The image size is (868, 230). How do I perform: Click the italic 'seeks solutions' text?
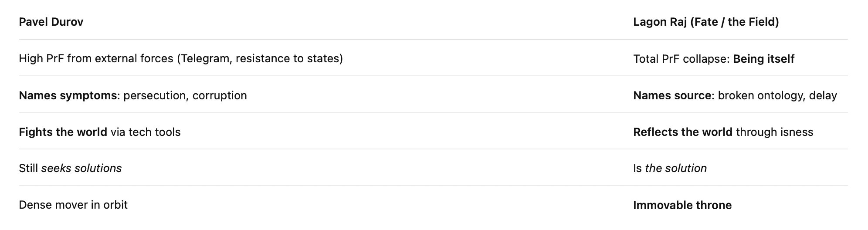(x=81, y=169)
